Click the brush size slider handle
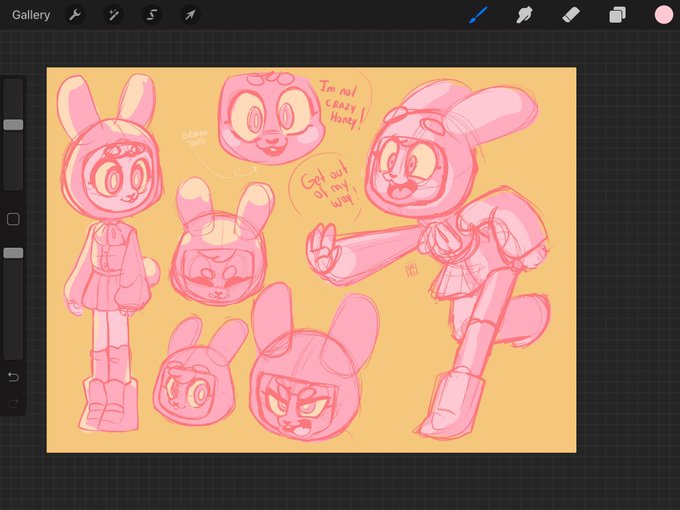This screenshot has width=680, height=510. [13, 125]
